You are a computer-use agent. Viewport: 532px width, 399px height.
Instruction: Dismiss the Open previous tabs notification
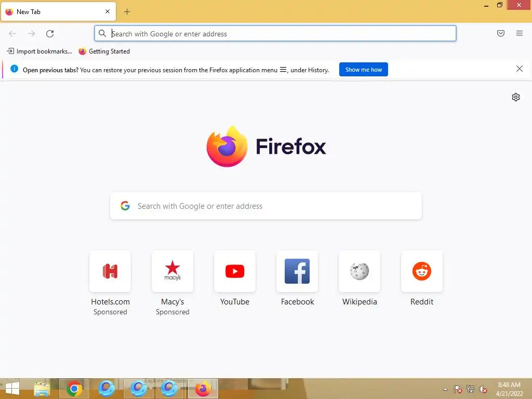520,69
